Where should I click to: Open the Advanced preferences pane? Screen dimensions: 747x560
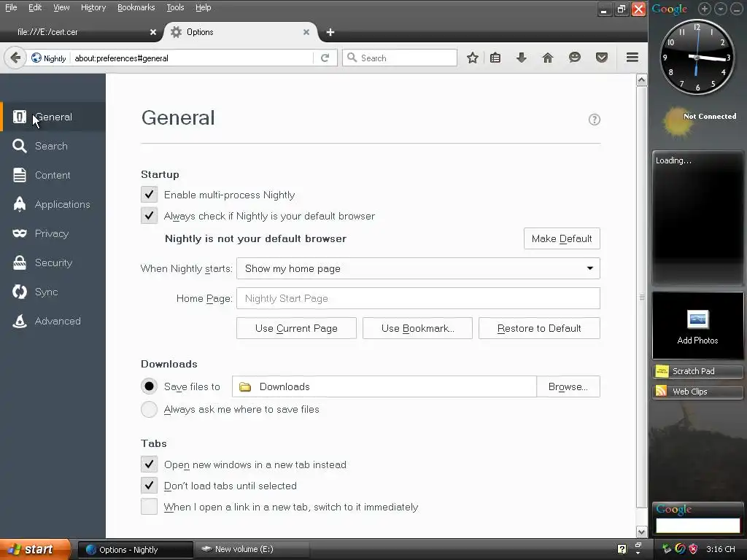tap(53, 321)
